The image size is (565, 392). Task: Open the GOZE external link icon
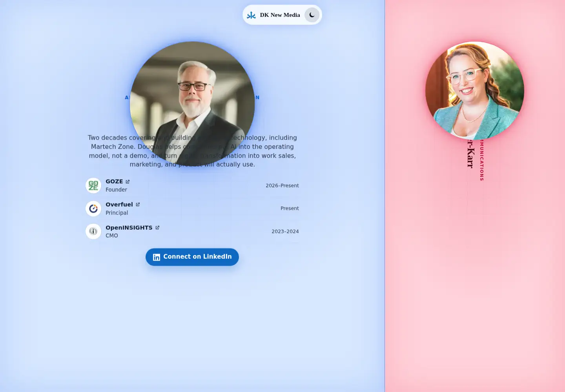pyautogui.click(x=128, y=181)
